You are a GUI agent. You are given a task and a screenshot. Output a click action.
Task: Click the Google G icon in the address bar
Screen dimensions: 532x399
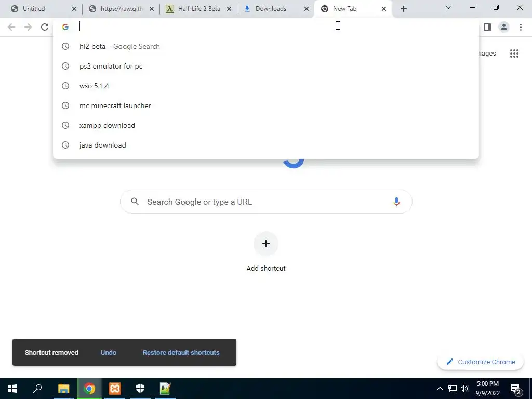(65, 27)
